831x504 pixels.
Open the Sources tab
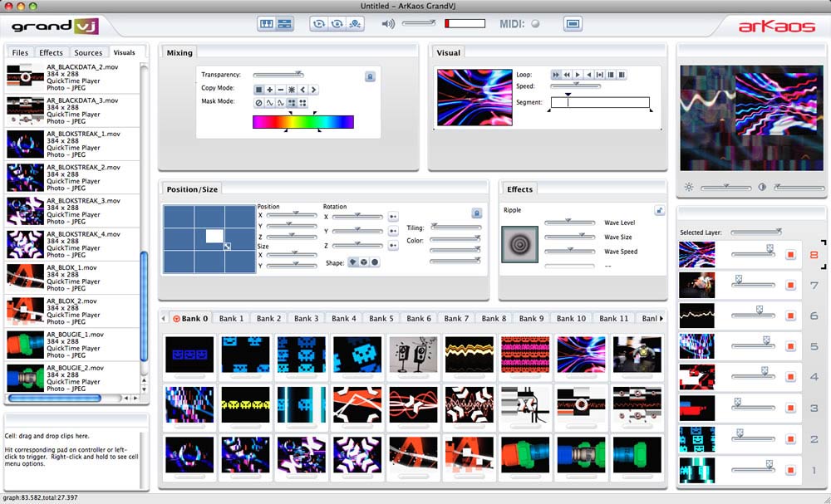click(x=88, y=52)
